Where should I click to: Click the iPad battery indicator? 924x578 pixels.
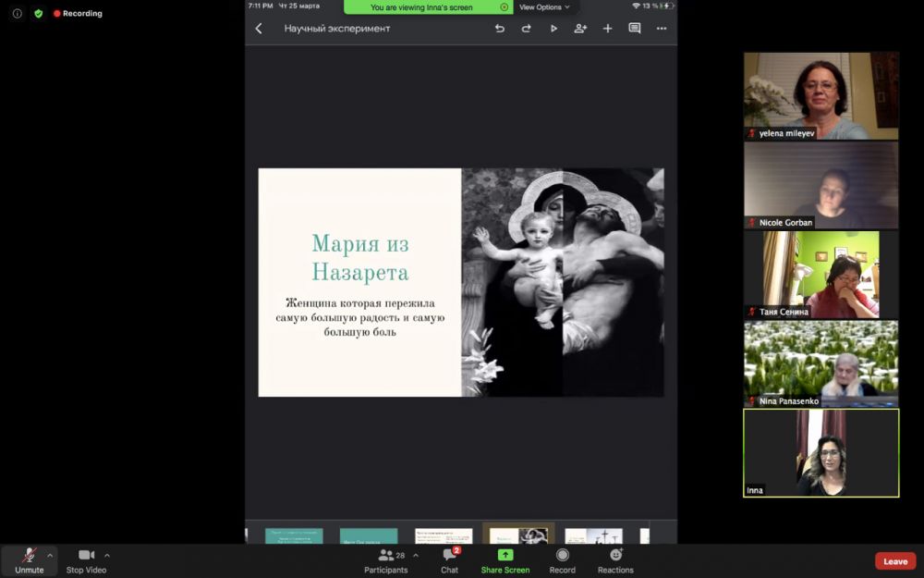pos(668,6)
